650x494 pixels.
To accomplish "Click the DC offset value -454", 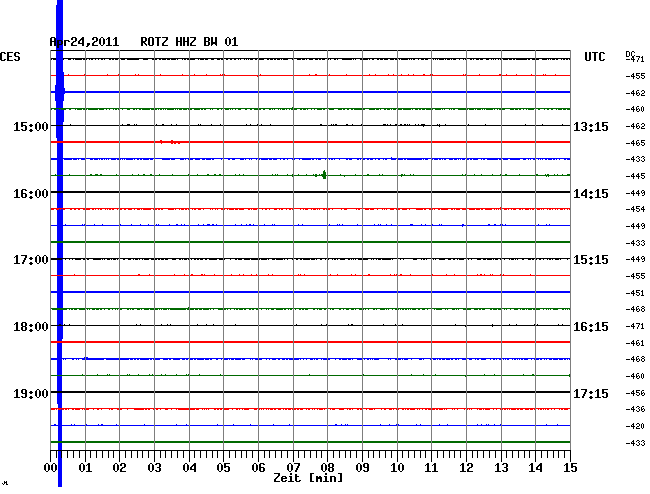I will (x=635, y=209).
